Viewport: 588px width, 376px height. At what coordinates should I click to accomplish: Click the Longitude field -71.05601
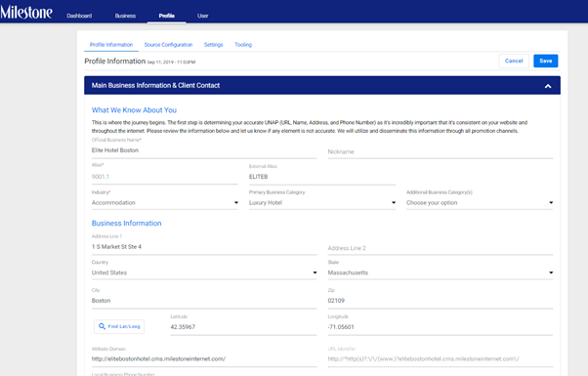441,327
